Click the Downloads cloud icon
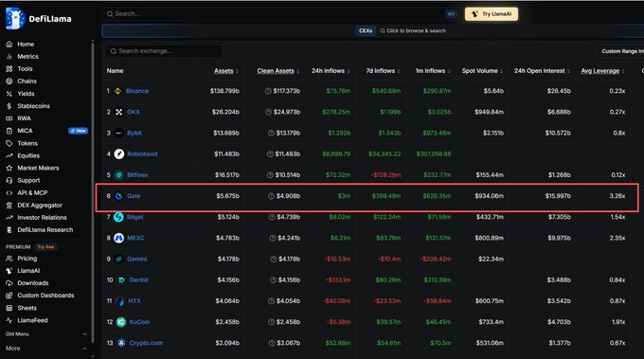644x359 pixels. 9,283
